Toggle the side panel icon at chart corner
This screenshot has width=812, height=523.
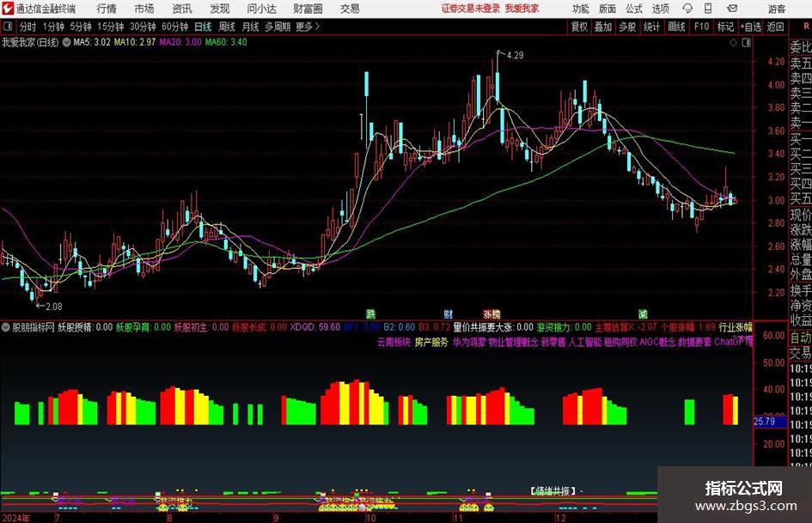(746, 43)
